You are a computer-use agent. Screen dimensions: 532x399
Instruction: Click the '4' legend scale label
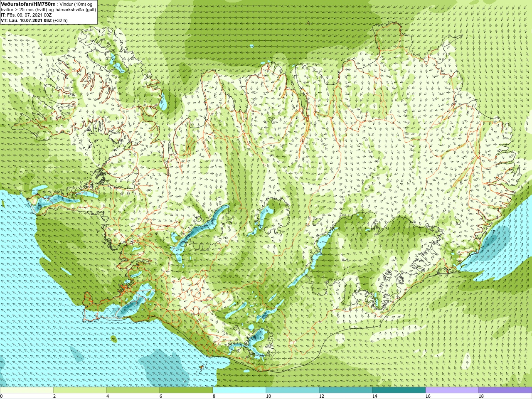click(x=108, y=396)
